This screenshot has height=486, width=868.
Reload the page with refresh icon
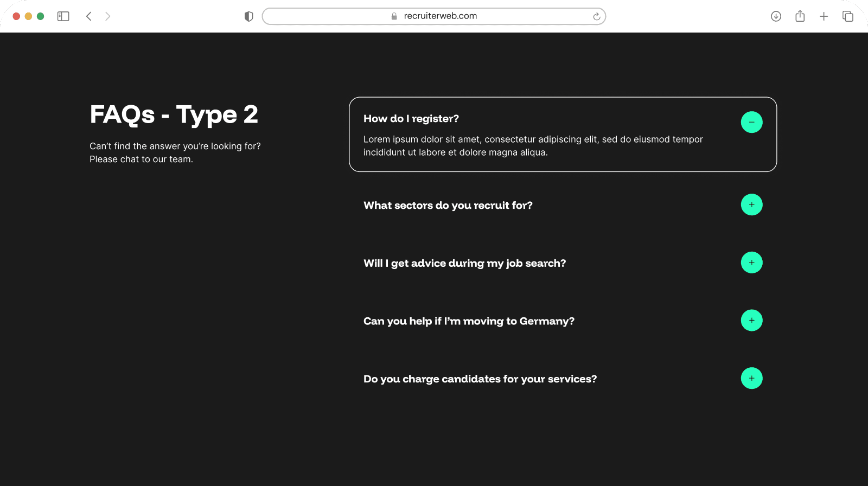[x=596, y=16]
